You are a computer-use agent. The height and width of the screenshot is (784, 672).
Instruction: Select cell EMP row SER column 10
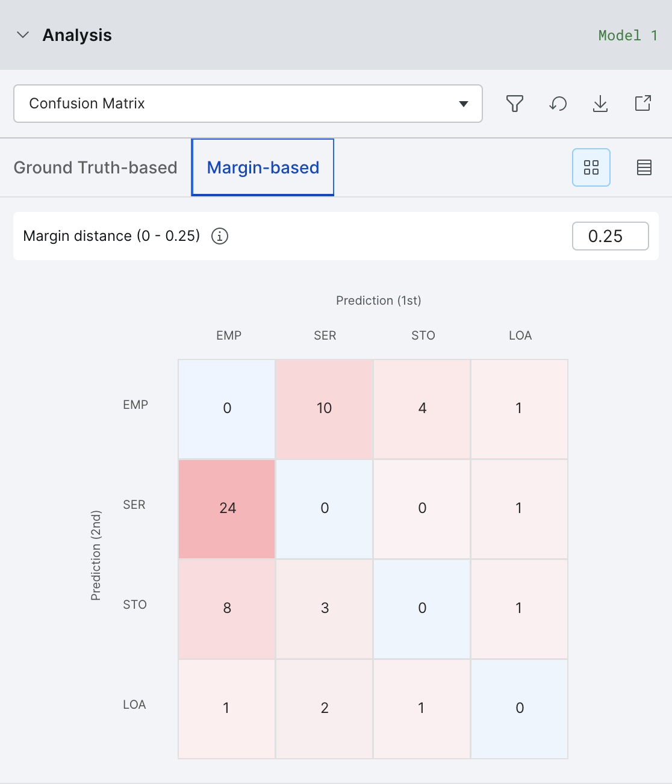pos(325,409)
